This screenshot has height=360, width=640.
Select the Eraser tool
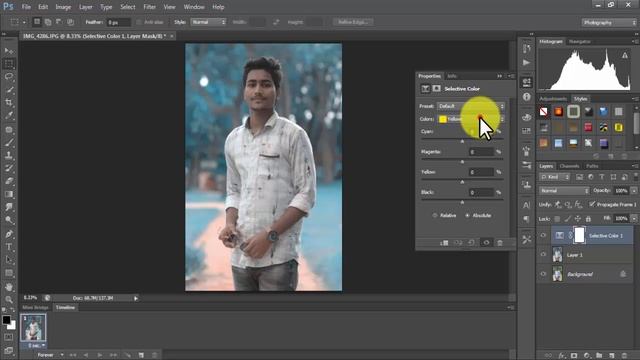[x=9, y=181]
